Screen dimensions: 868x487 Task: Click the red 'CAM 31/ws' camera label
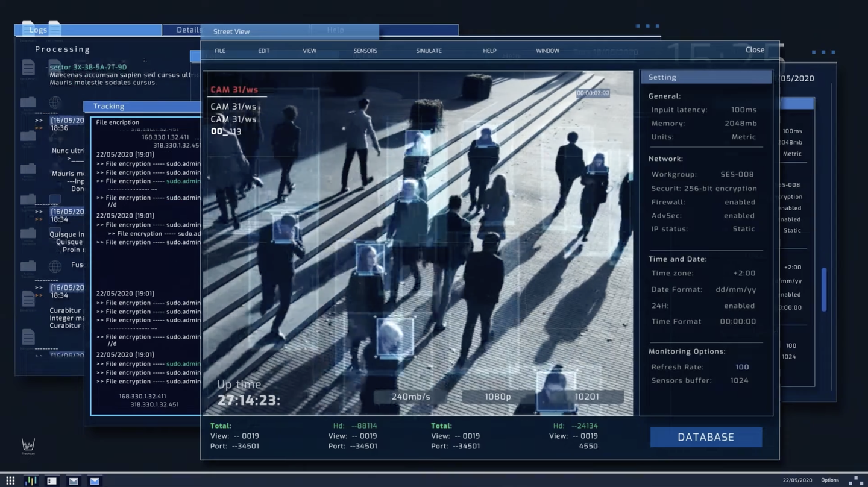234,90
